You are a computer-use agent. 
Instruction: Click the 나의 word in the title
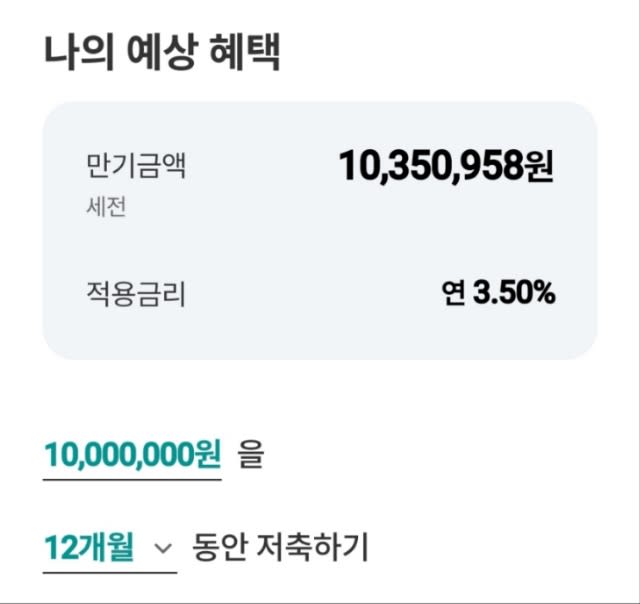click(x=79, y=53)
